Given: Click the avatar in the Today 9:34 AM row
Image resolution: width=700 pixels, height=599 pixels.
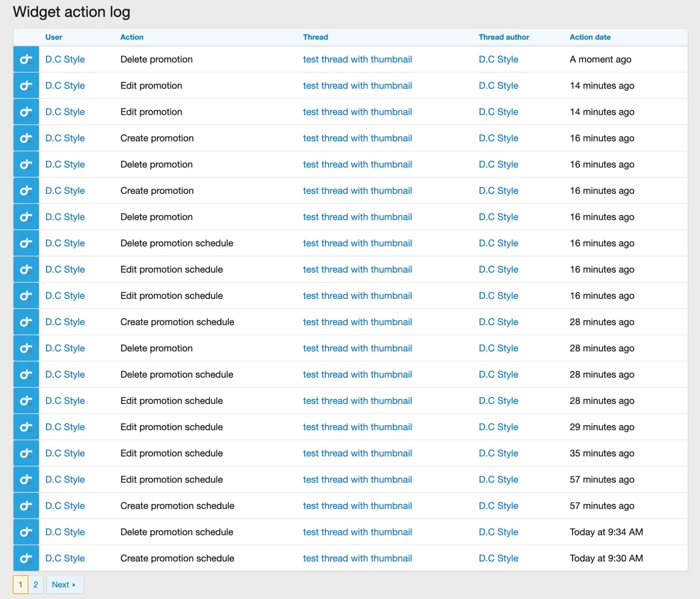Looking at the screenshot, I should (26, 532).
